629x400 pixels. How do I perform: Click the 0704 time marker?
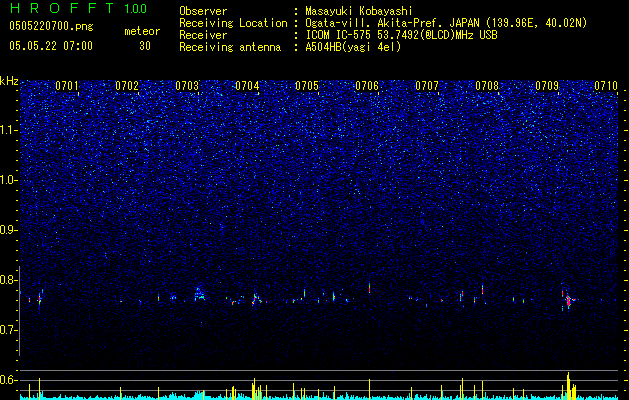(x=247, y=86)
